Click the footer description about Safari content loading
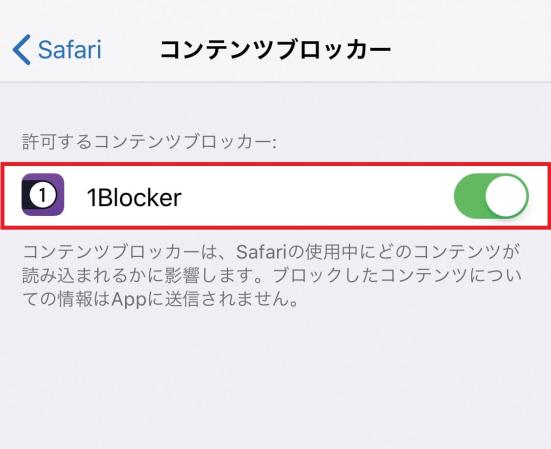The height and width of the screenshot is (449, 551). click(x=272, y=276)
